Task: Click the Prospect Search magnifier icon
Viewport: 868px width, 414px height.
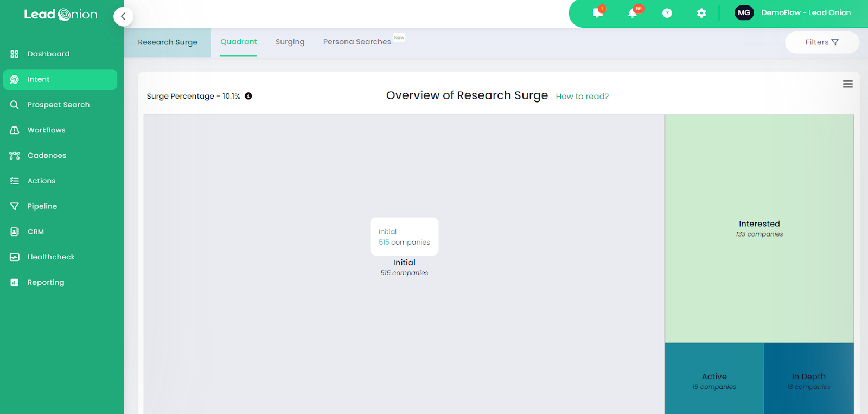Action: click(x=15, y=105)
